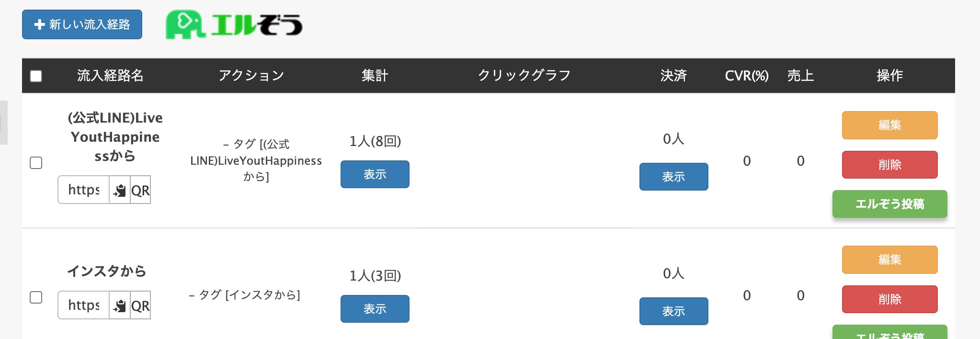Click エルぞう投稿 for first route
This screenshot has width=980, height=339.
(890, 204)
